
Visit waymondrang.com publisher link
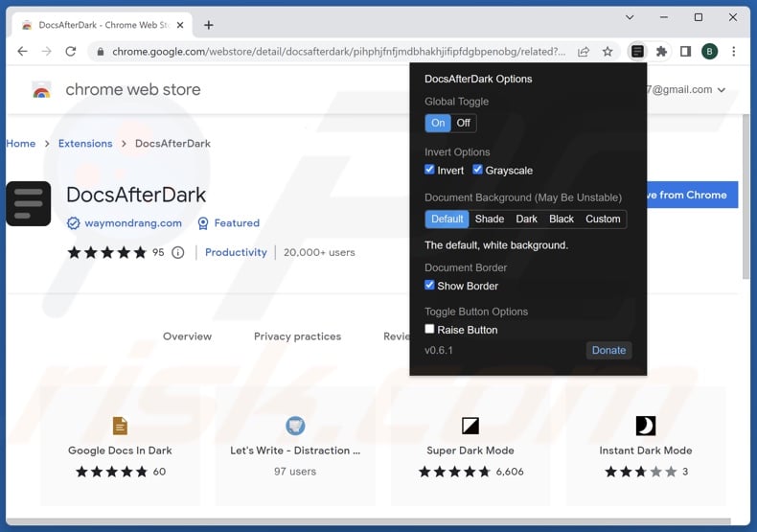pos(133,223)
